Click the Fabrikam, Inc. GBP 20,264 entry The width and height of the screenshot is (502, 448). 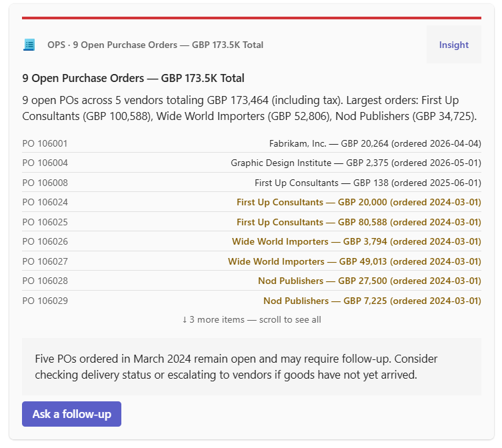tap(375, 143)
